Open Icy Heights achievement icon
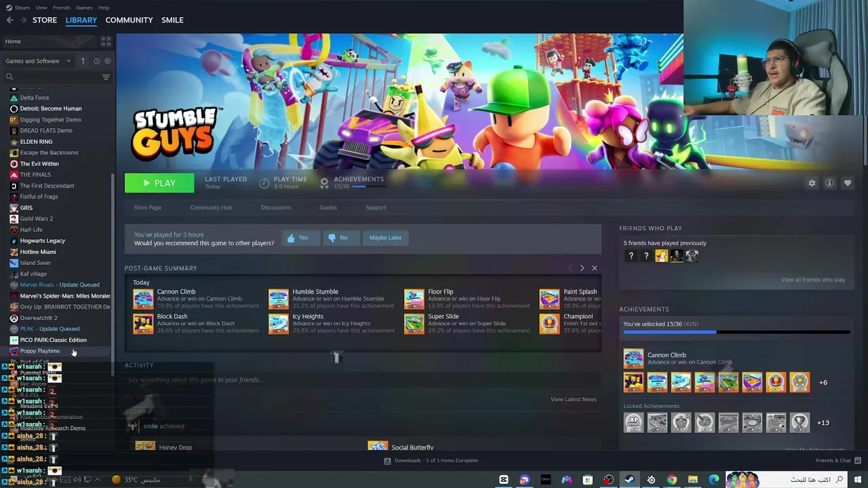 pos(278,324)
